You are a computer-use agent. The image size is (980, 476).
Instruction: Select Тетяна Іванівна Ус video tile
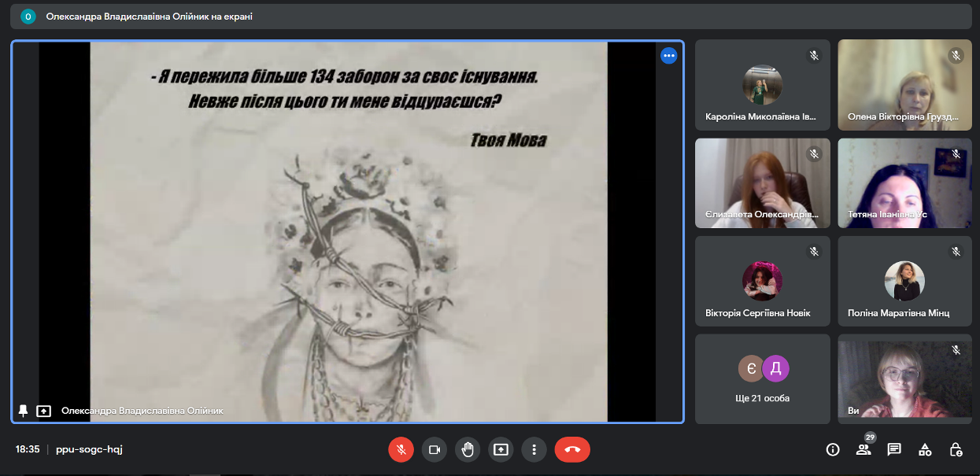tap(911, 183)
